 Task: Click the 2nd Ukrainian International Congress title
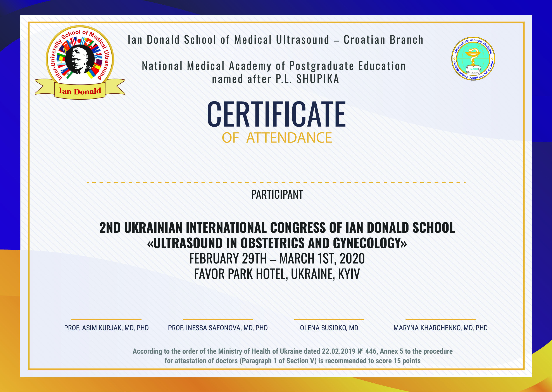click(x=277, y=228)
